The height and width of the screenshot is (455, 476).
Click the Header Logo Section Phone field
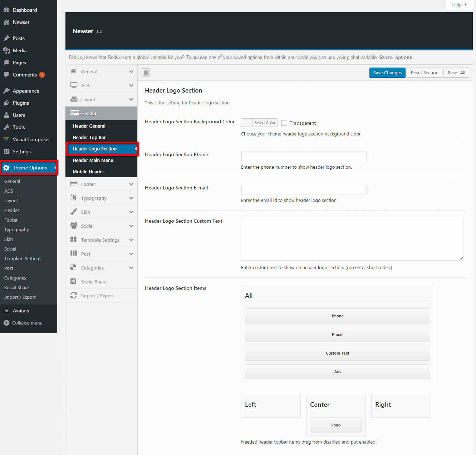pos(304,156)
